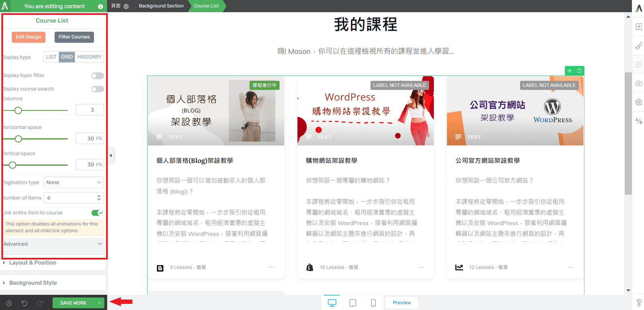The image size is (644, 310).
Task: Click the help question mark icon
Action: [x=639, y=302]
